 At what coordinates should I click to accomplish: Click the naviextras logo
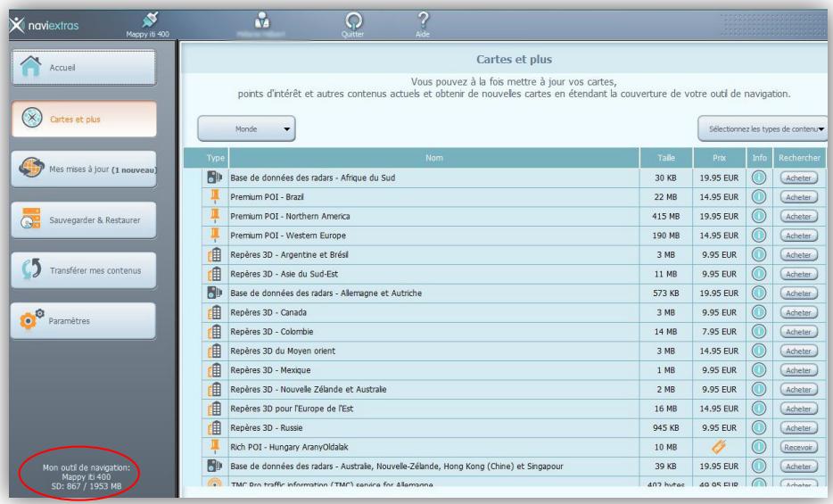point(45,25)
